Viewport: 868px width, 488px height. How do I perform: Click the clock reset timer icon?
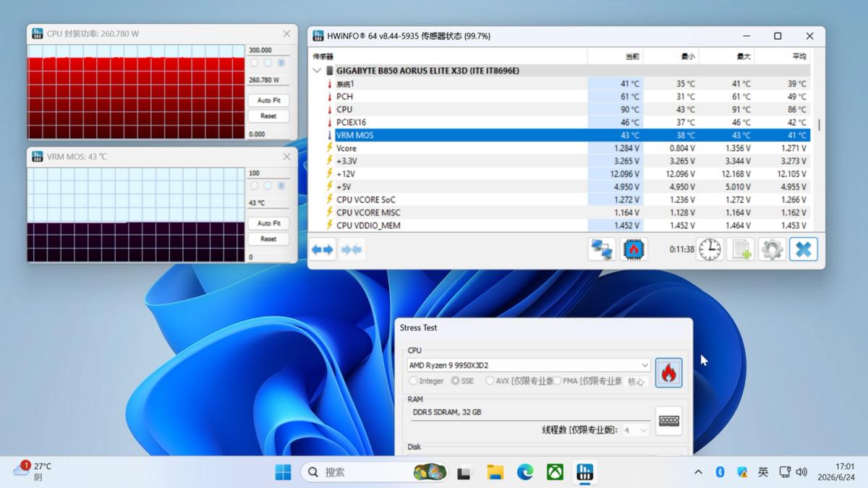click(710, 249)
